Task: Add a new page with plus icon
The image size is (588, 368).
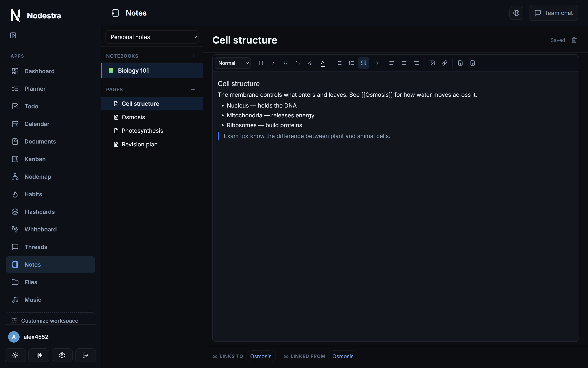Action: coord(193,90)
